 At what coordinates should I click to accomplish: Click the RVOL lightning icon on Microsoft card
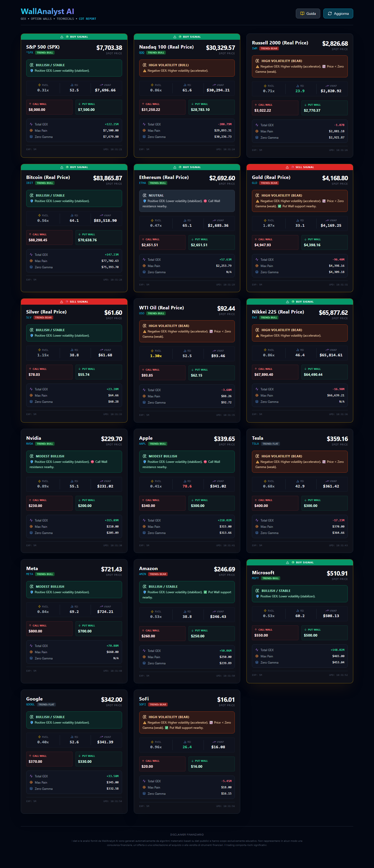265,611
